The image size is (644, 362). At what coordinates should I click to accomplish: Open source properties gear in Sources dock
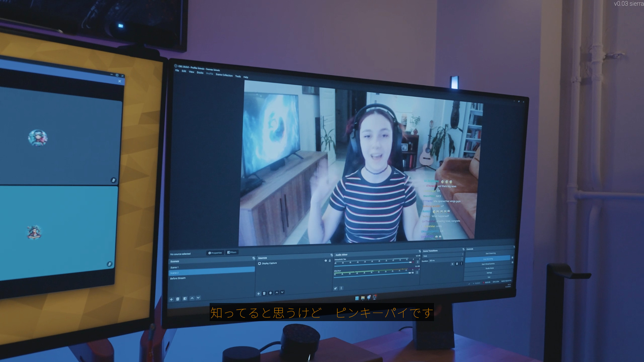(x=271, y=293)
